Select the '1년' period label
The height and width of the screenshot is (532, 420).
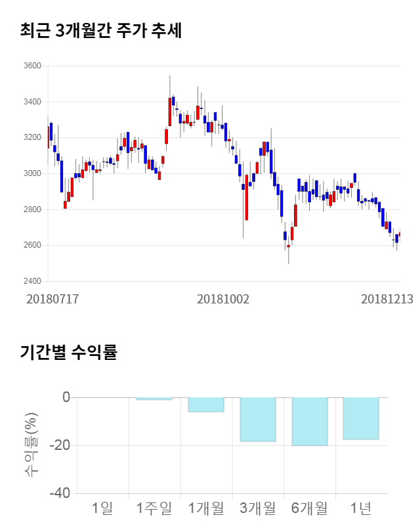point(361,508)
